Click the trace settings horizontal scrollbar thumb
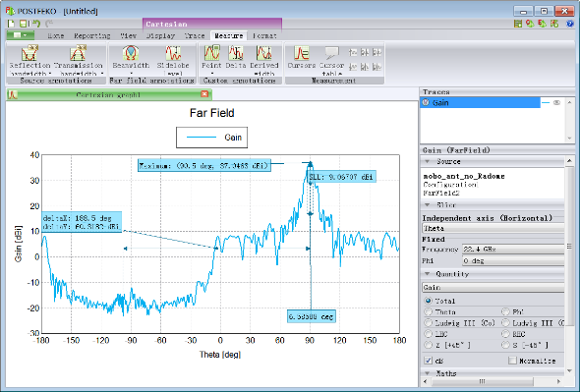This screenshot has height=392, width=580. point(482,381)
